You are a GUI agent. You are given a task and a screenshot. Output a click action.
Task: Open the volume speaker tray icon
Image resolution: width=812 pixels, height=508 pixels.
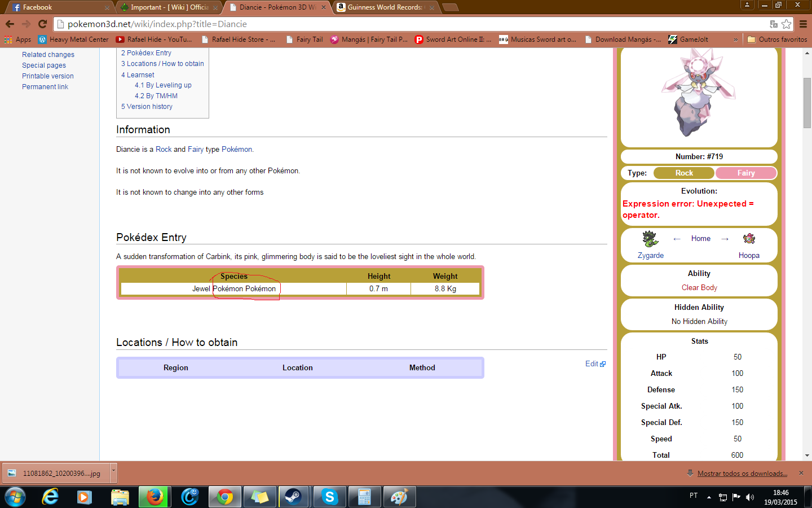pos(750,497)
